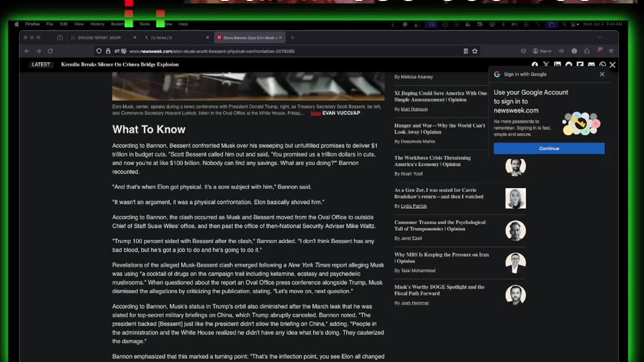Click Talal Mohammad's author photo

pos(515,262)
